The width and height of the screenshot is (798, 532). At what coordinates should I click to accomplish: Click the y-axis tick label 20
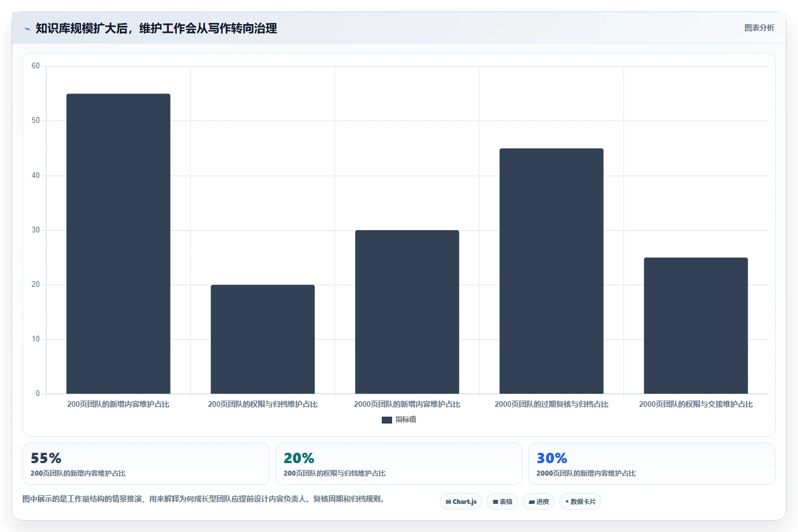point(36,285)
